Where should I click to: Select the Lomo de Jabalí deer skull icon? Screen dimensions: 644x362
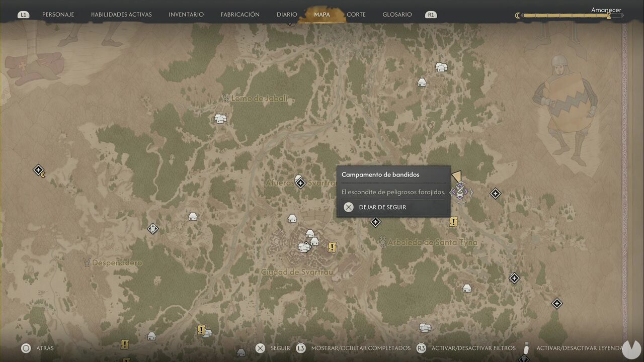click(226, 99)
